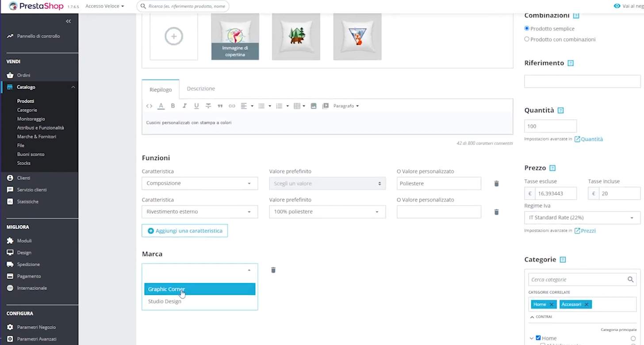Screen dimensions: 644x345
Task: Select Prodotto con combinazioni radio button
Action: (x=527, y=39)
